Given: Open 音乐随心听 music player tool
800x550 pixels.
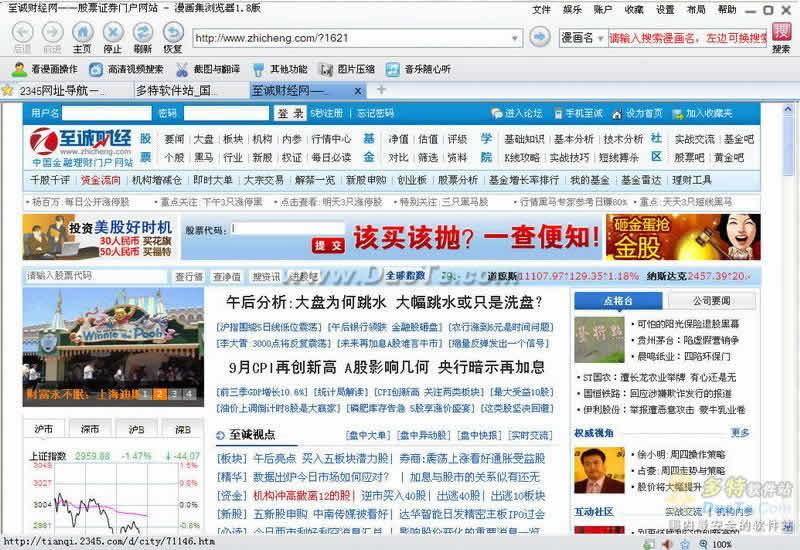Looking at the screenshot, I should 418,70.
